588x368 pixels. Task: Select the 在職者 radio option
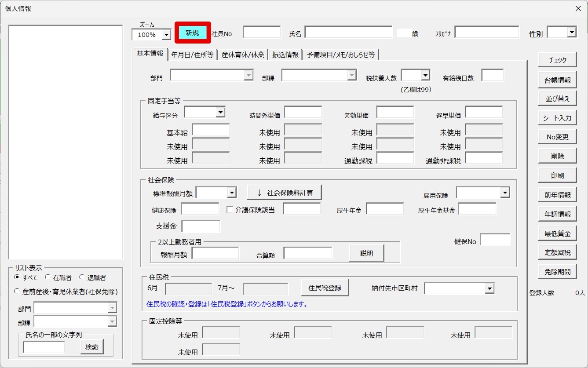[48, 277]
